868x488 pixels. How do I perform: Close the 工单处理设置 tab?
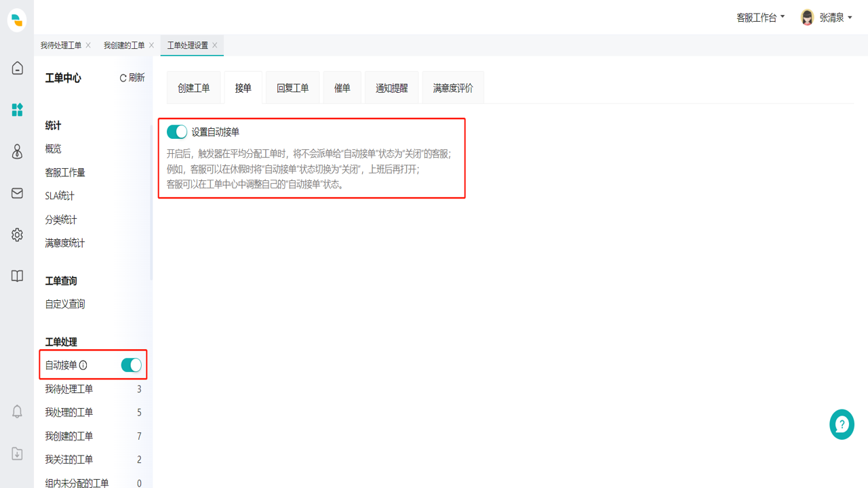pyautogui.click(x=215, y=45)
